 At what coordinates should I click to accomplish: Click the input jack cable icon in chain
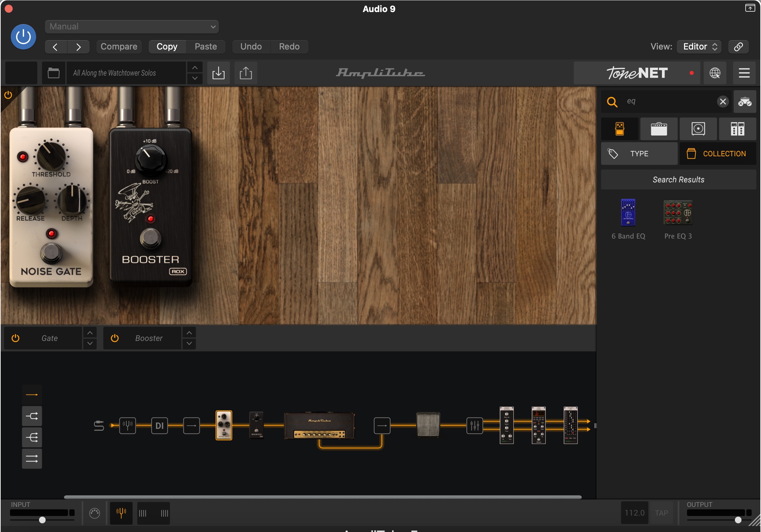coord(99,426)
